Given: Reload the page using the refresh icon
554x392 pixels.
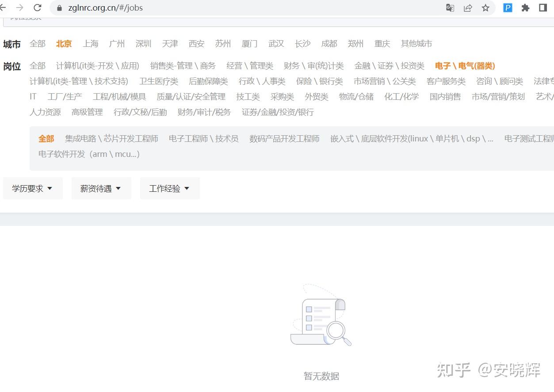Looking at the screenshot, I should (x=37, y=8).
